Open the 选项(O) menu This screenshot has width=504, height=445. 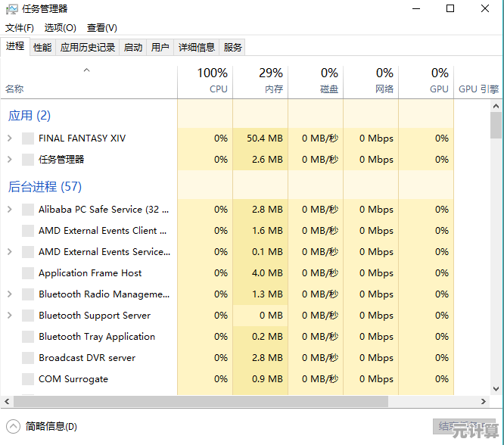[x=60, y=28]
